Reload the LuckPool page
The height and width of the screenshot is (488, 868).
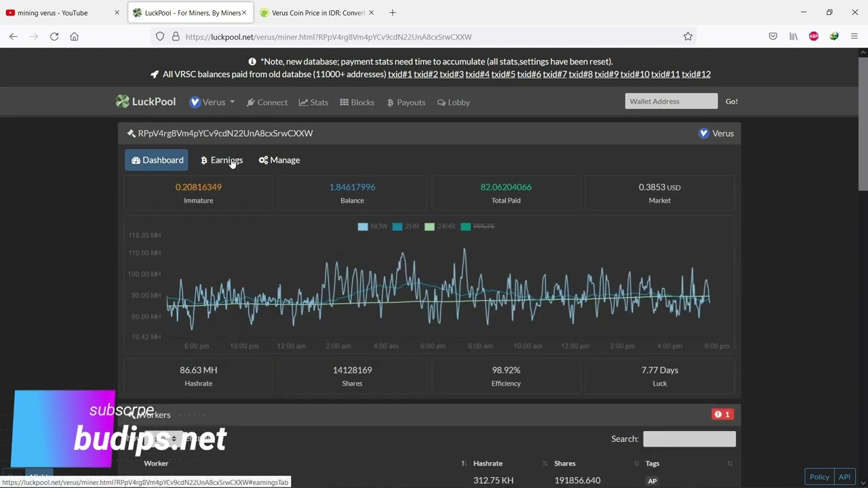pyautogui.click(x=54, y=37)
